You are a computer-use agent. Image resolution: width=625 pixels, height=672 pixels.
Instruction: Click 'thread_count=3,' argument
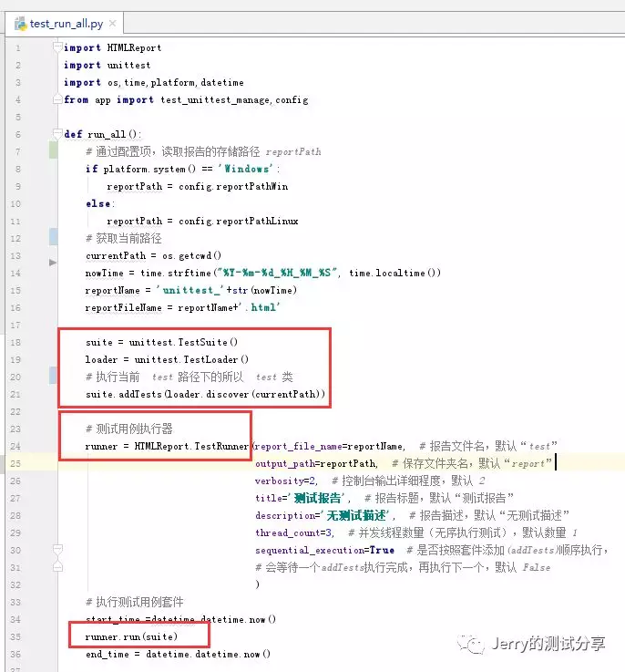[294, 532]
